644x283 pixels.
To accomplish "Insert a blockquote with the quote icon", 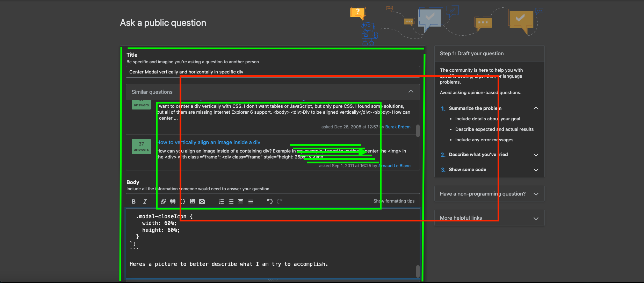I will (x=173, y=201).
